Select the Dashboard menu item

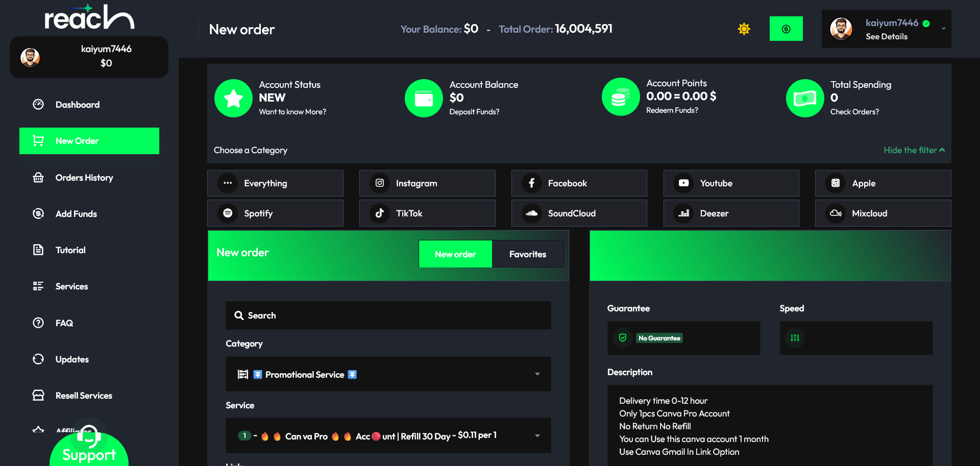coord(89,105)
